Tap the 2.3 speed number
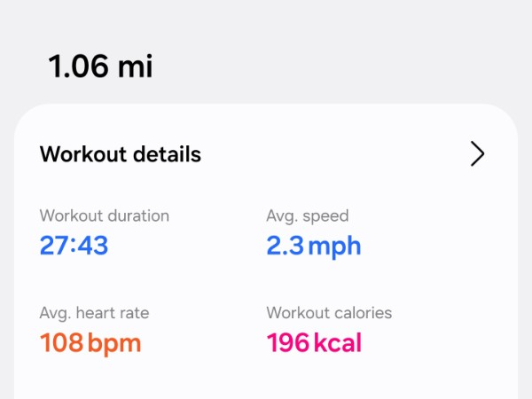The width and height of the screenshot is (532, 399). coord(284,246)
